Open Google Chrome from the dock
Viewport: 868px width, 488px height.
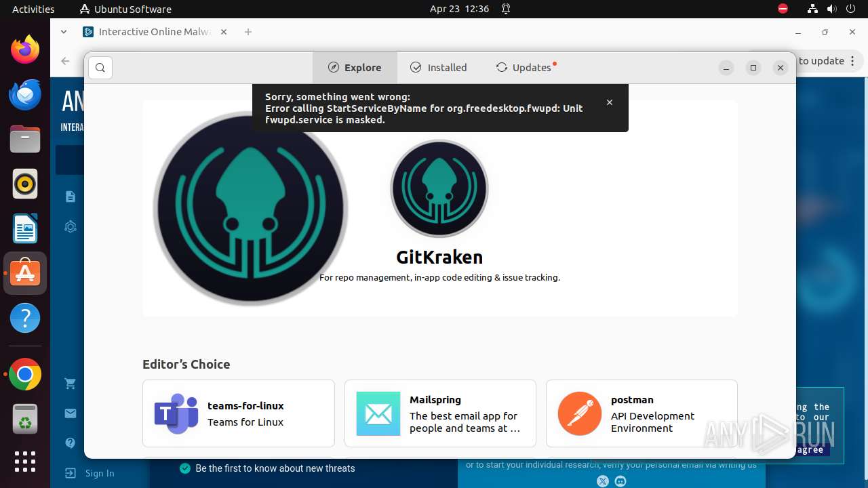pyautogui.click(x=25, y=374)
